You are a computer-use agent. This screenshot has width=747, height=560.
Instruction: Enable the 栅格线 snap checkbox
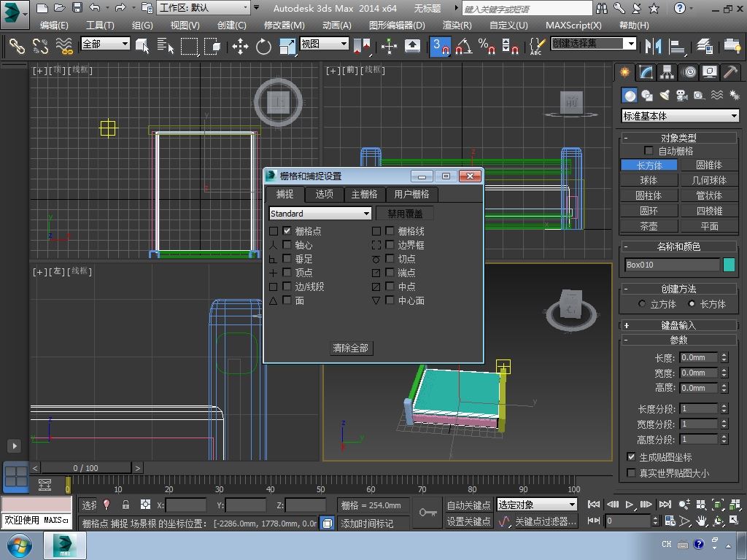click(390, 231)
